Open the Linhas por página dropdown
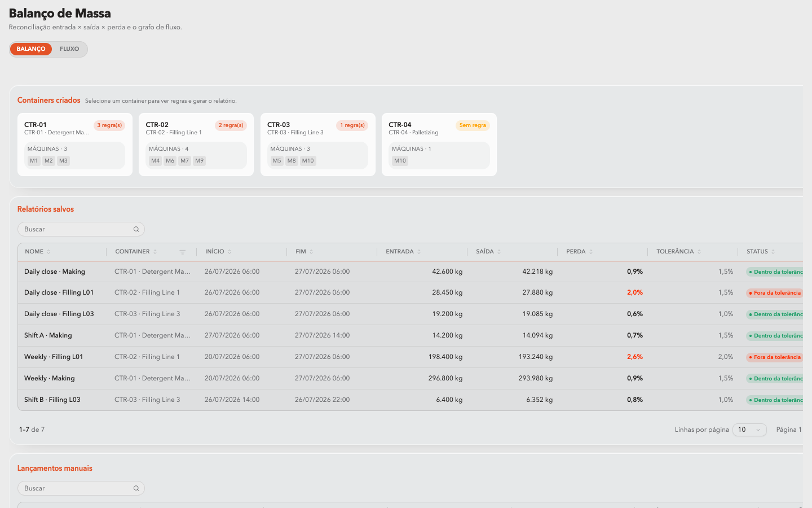 [749, 430]
